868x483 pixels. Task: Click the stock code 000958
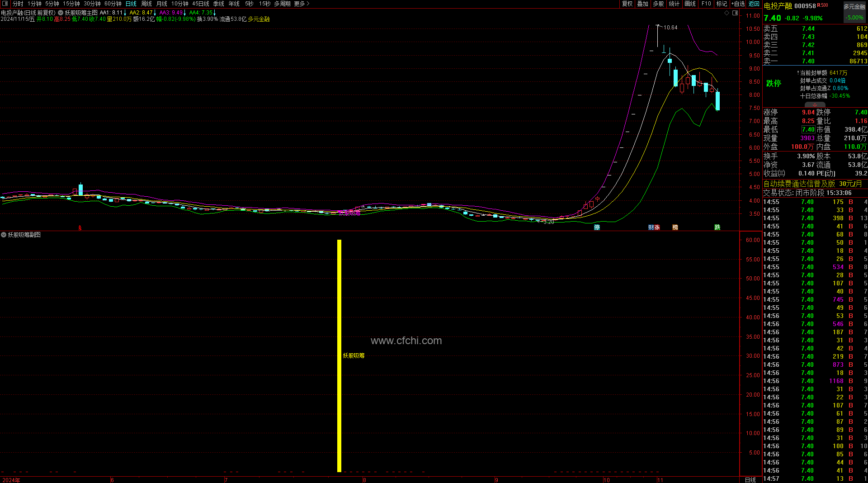805,6
